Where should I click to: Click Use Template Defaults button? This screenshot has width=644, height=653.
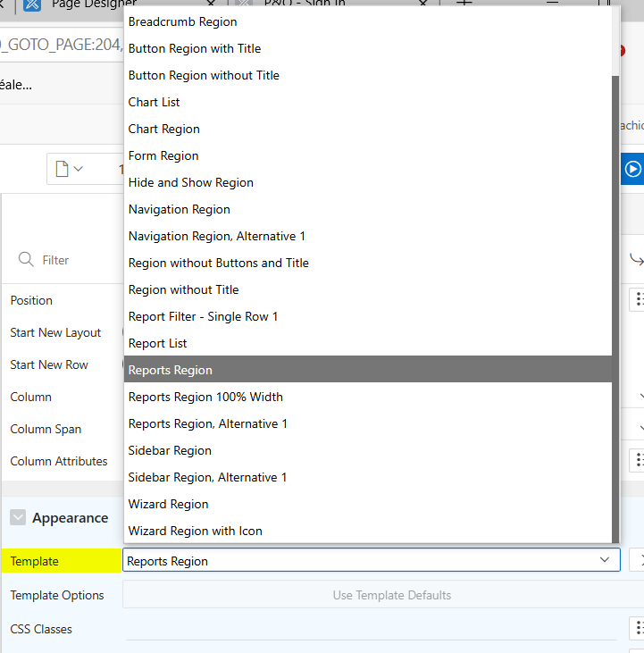[x=391, y=595]
